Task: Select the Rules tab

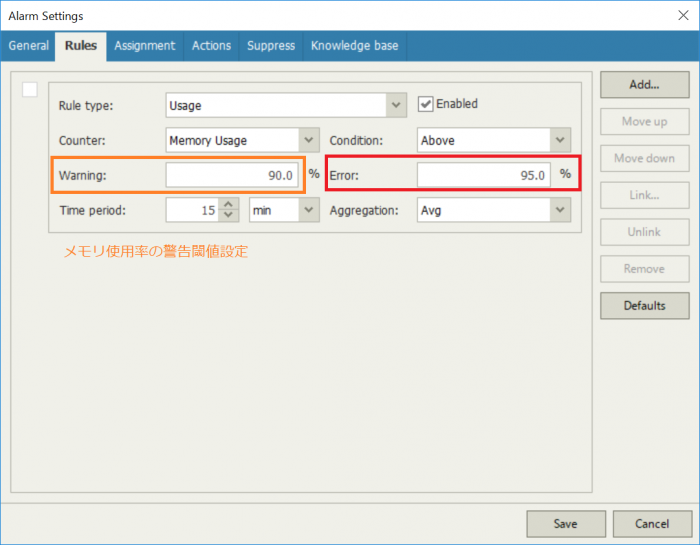Action: [81, 46]
